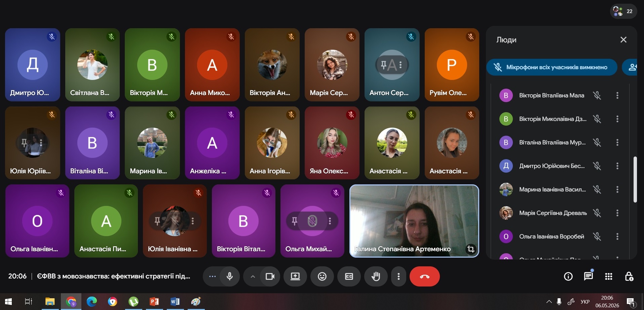The height and width of the screenshot is (310, 644).
Task: Open options for Вікторія Віталіївна Мала
Action: 617,95
